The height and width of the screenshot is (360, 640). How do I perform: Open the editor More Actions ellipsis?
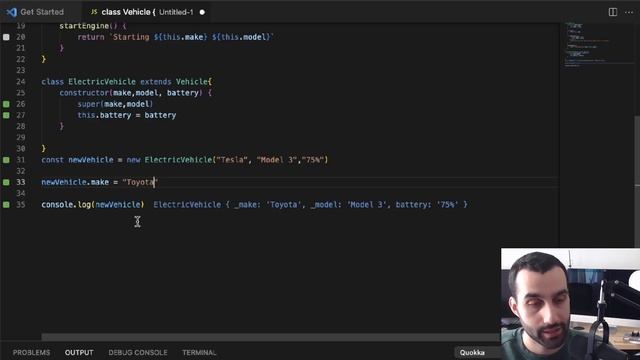[629, 12]
